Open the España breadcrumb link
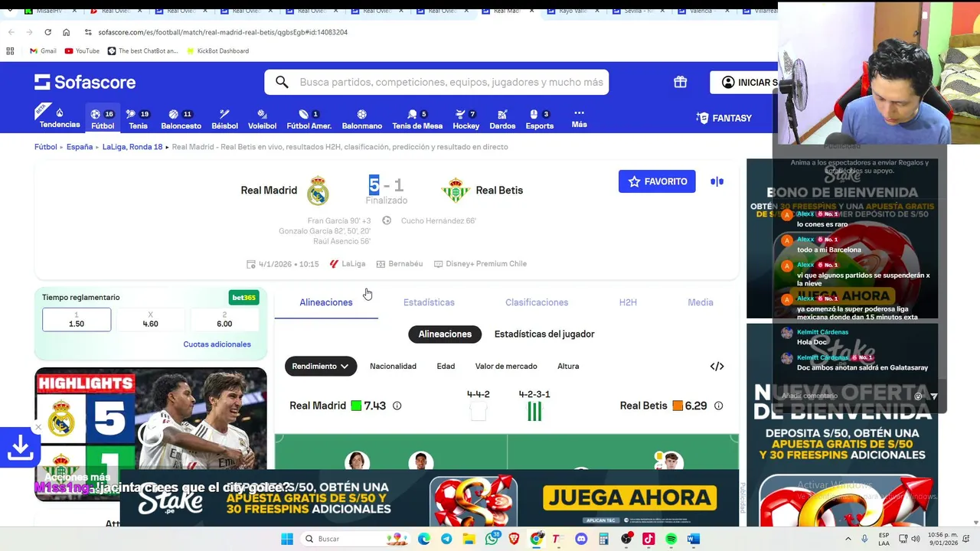 coord(80,147)
